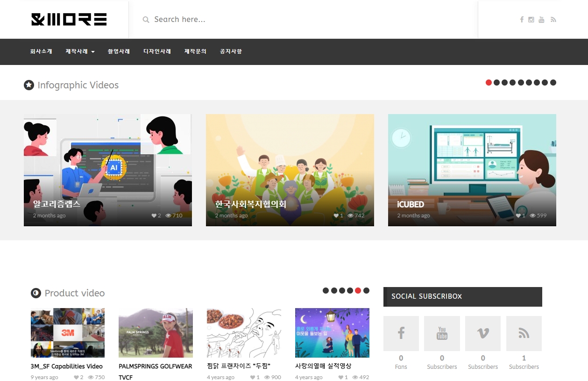Select the active red Infographic carousel dot
Screen dimensions: 588x381
tap(489, 83)
